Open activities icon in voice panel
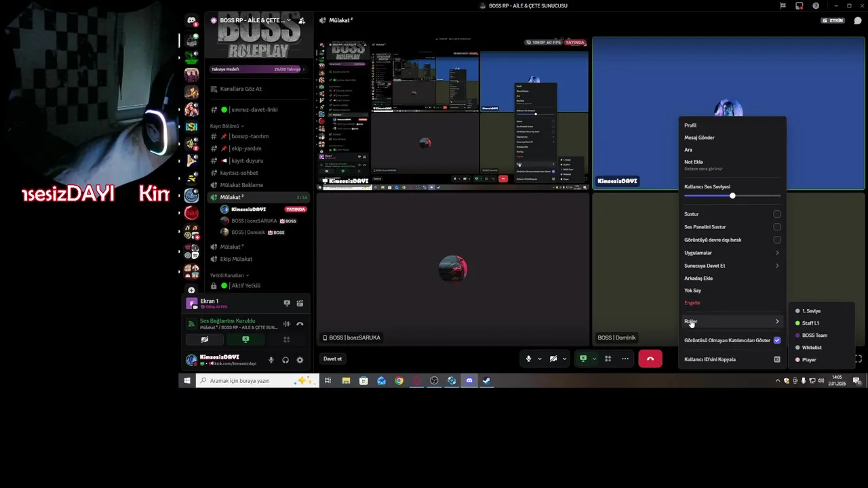This screenshot has height=488, width=868. click(x=286, y=340)
